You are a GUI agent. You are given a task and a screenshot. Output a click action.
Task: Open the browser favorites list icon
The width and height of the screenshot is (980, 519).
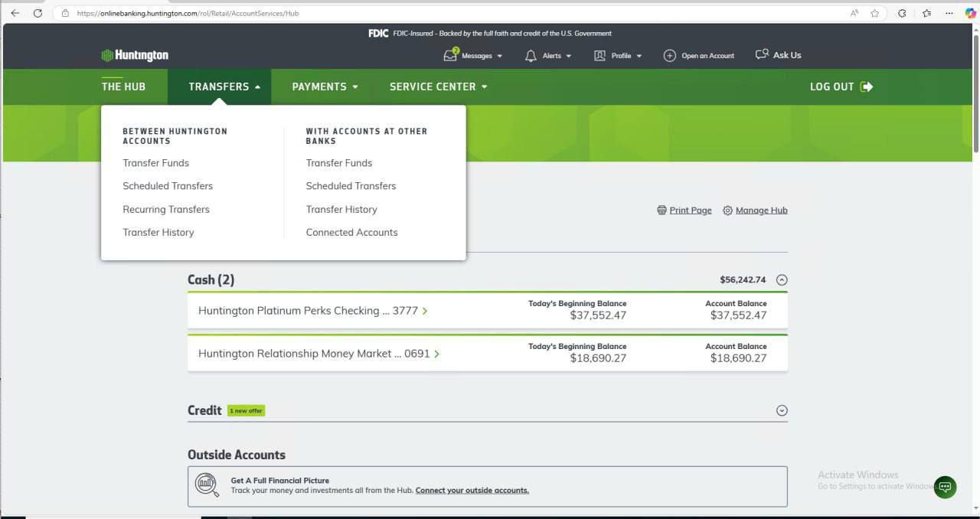(926, 13)
